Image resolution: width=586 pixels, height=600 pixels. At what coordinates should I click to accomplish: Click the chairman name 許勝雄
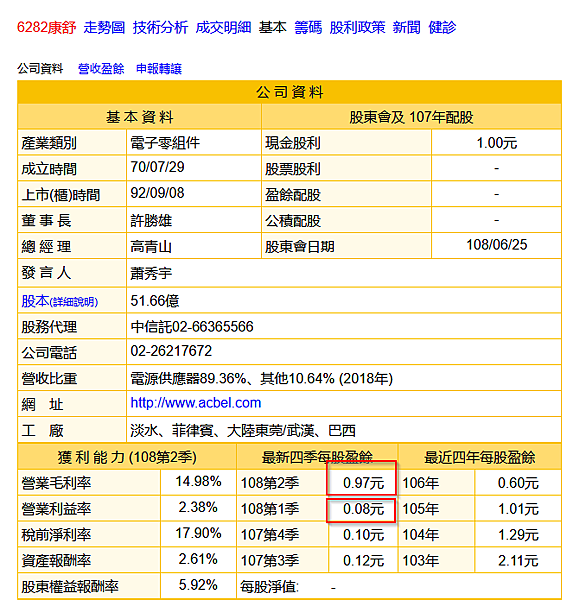click(x=151, y=221)
